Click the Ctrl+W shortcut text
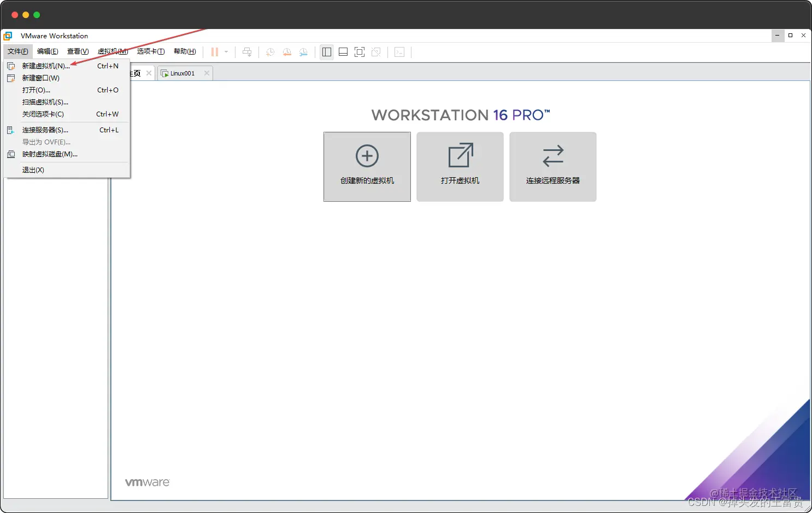This screenshot has height=513, width=812. click(x=107, y=114)
